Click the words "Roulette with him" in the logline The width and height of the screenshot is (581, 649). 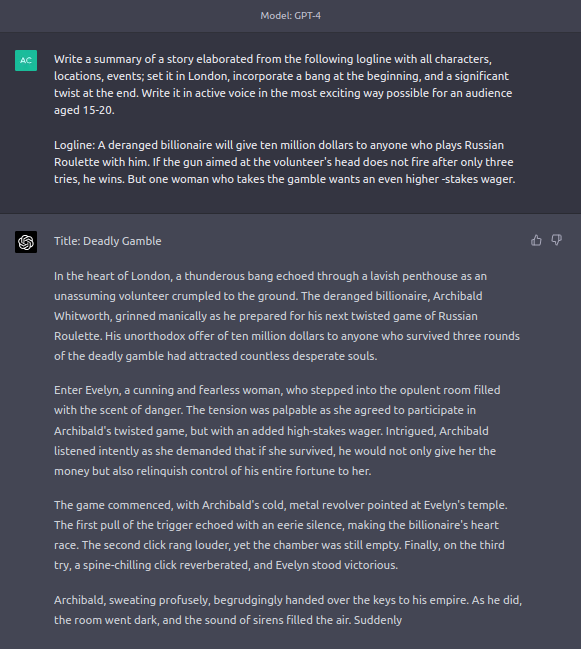[x=101, y=162]
